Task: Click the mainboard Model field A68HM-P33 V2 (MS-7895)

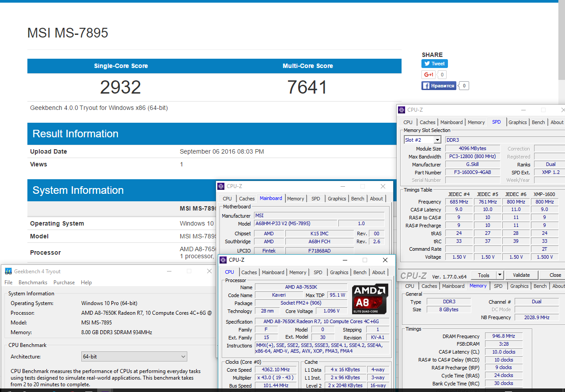Action: 296,223
